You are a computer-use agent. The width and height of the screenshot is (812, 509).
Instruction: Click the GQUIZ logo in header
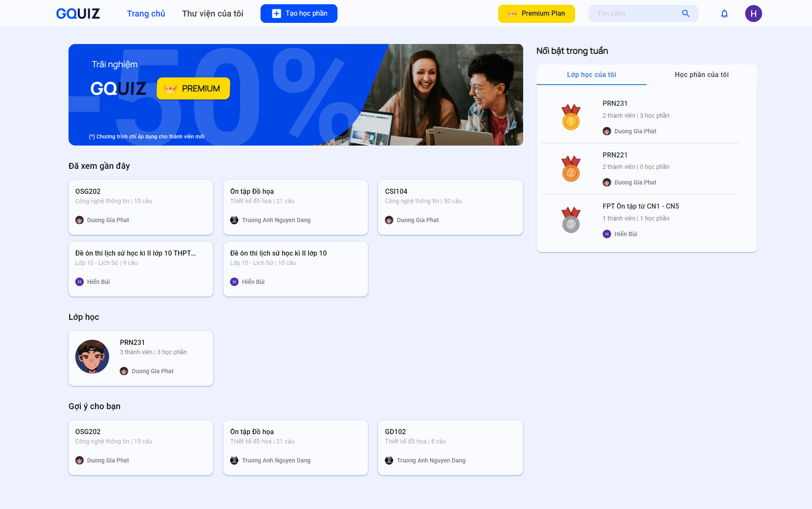(x=78, y=14)
